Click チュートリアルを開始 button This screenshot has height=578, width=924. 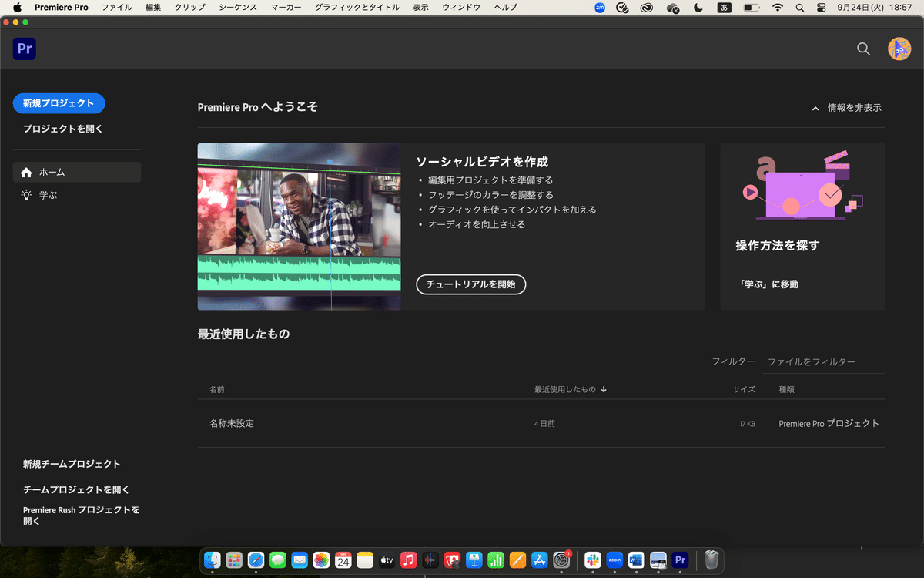coord(470,284)
